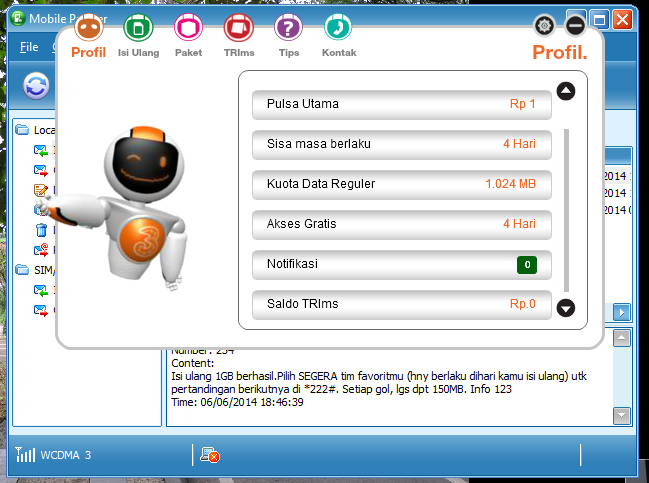Close the Mobile Partner window
Viewport: 649px width, 483px height.
tap(622, 19)
